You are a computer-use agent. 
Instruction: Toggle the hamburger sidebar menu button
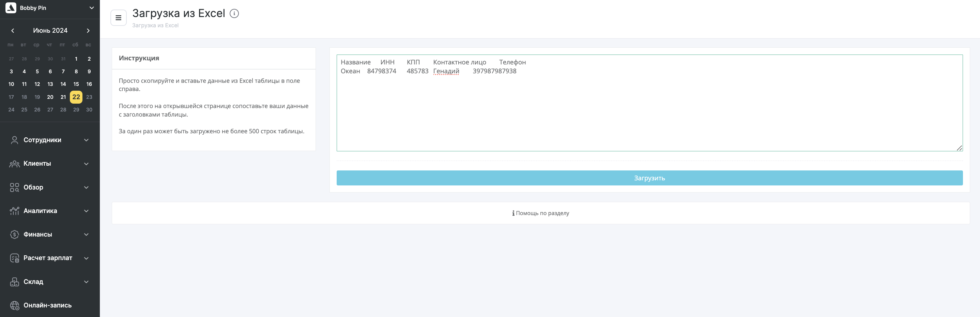pyautogui.click(x=118, y=18)
